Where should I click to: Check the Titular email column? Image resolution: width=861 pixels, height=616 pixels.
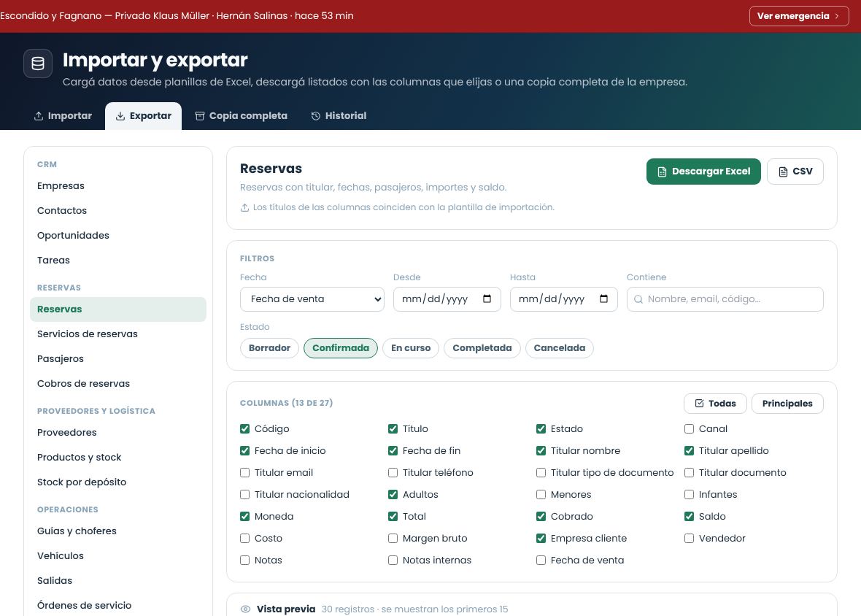pos(245,473)
